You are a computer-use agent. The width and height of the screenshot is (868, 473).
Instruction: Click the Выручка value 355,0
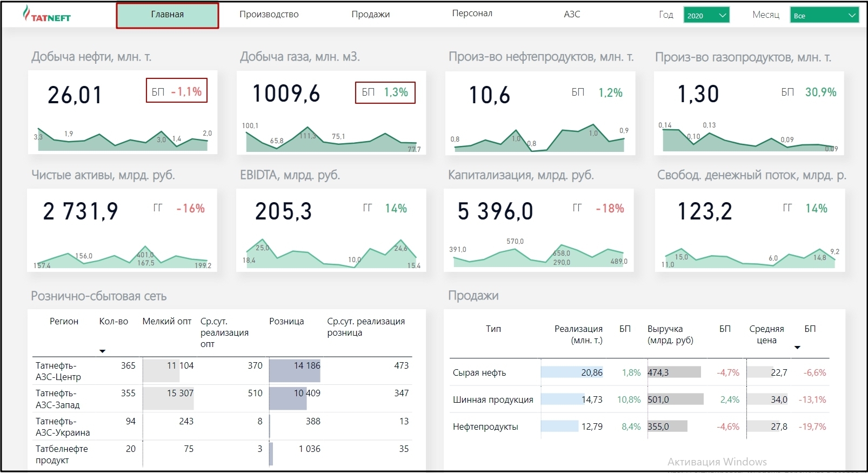(658, 427)
